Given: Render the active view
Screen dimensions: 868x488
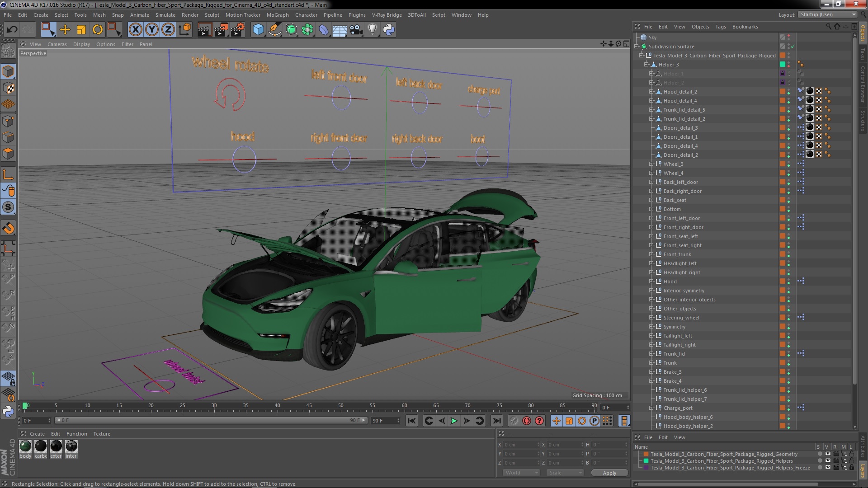Looking at the screenshot, I should (204, 30).
